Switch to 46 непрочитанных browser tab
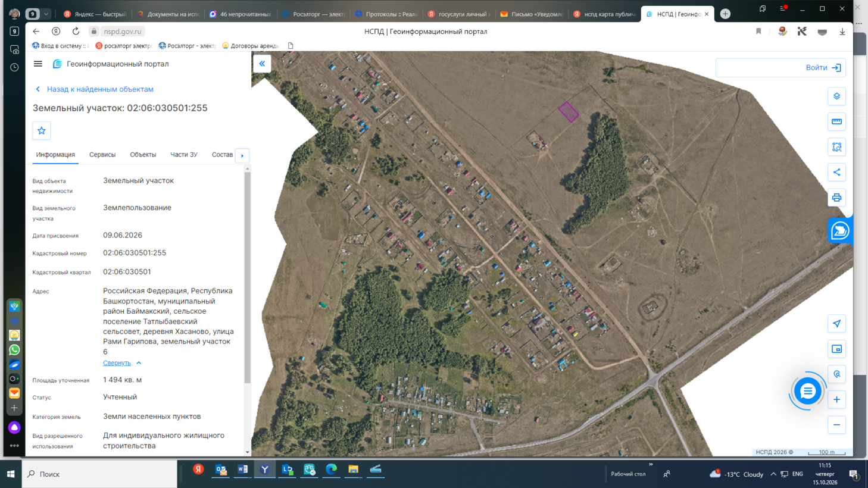 coord(241,14)
